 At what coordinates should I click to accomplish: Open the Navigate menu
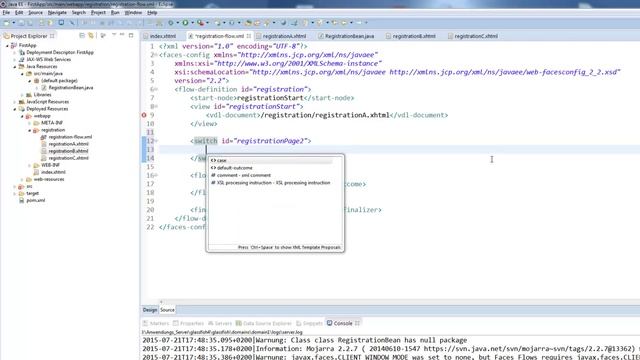(x=57, y=13)
